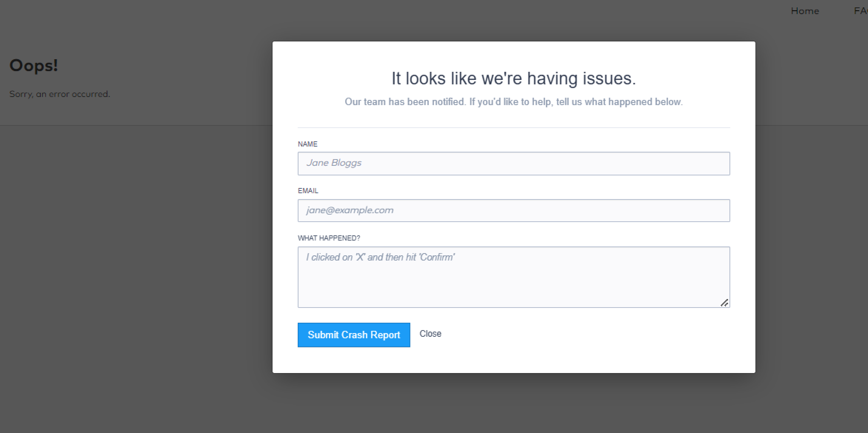Image resolution: width=868 pixels, height=433 pixels.
Task: Click the 'Jane Bloggs' placeholder text
Action: tap(334, 163)
